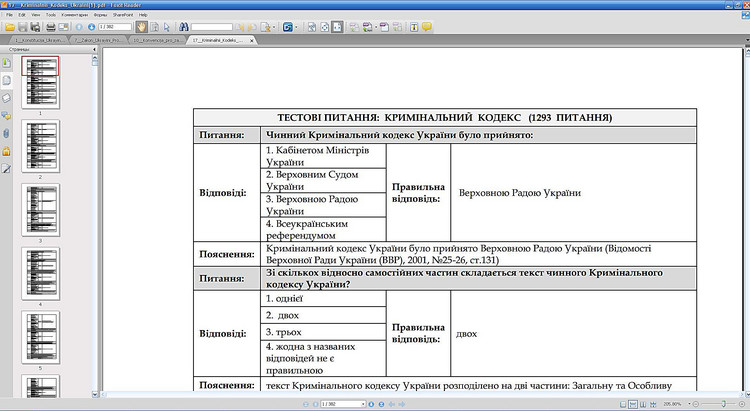Viewport: 750px width, 411px height.
Task: Open the View menu
Action: coord(36,15)
